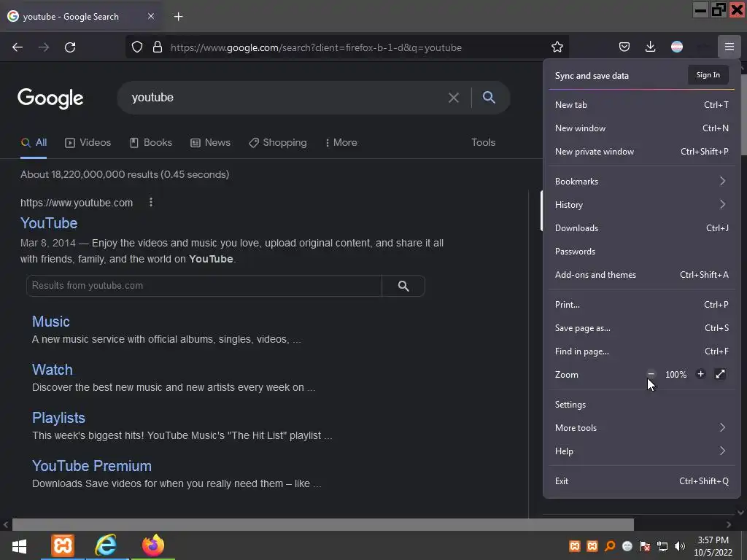The height and width of the screenshot is (560, 747).
Task: Zoom out with minus button
Action: [651, 374]
